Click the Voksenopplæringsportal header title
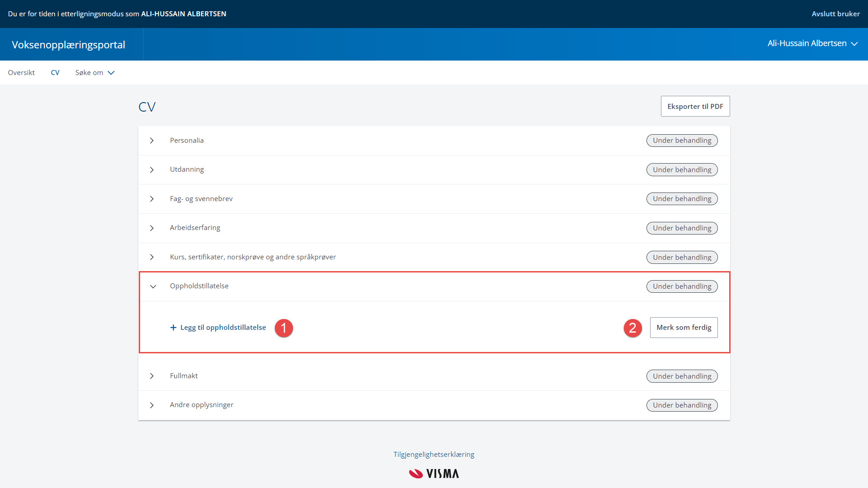Image resolution: width=868 pixels, height=488 pixels. (x=68, y=45)
